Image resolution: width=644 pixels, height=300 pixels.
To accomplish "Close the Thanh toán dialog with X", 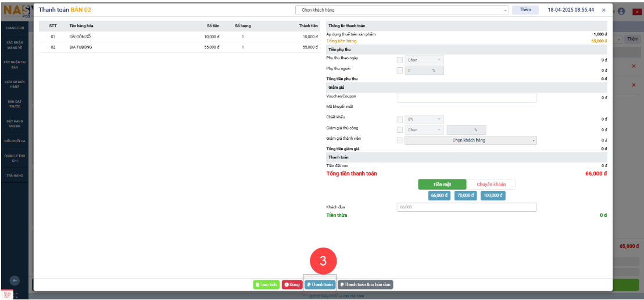I will tap(603, 10).
